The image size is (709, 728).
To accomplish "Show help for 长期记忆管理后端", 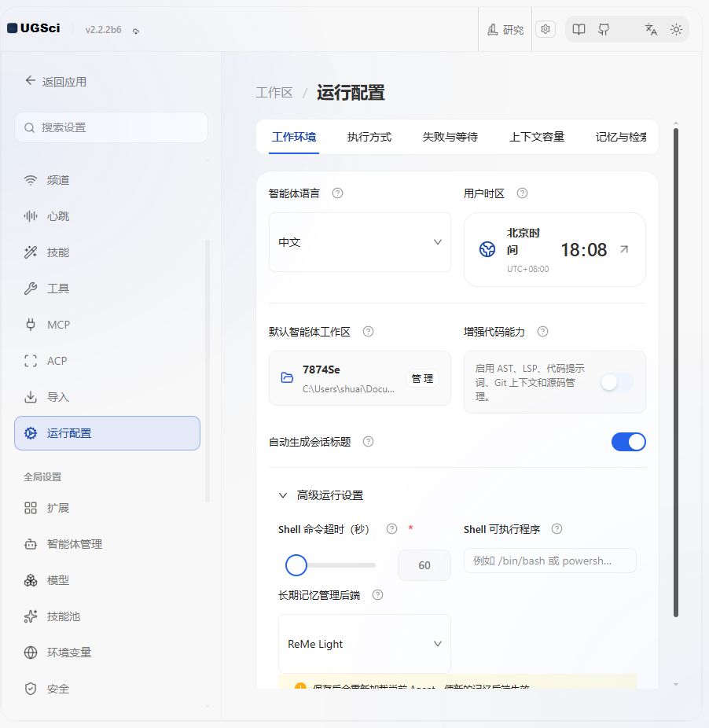I will [x=378, y=595].
